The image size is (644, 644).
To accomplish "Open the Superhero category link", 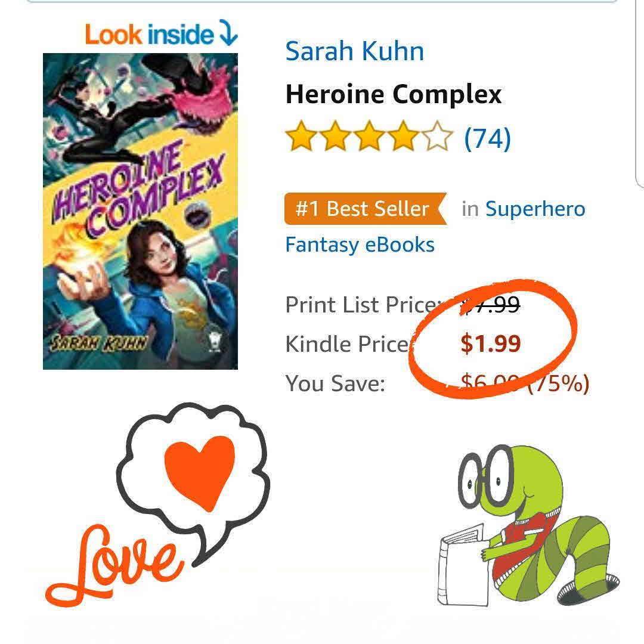I will pyautogui.click(x=535, y=209).
